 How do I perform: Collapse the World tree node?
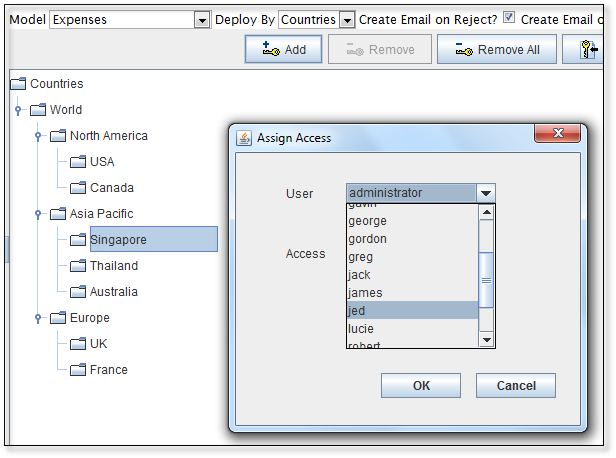18,110
